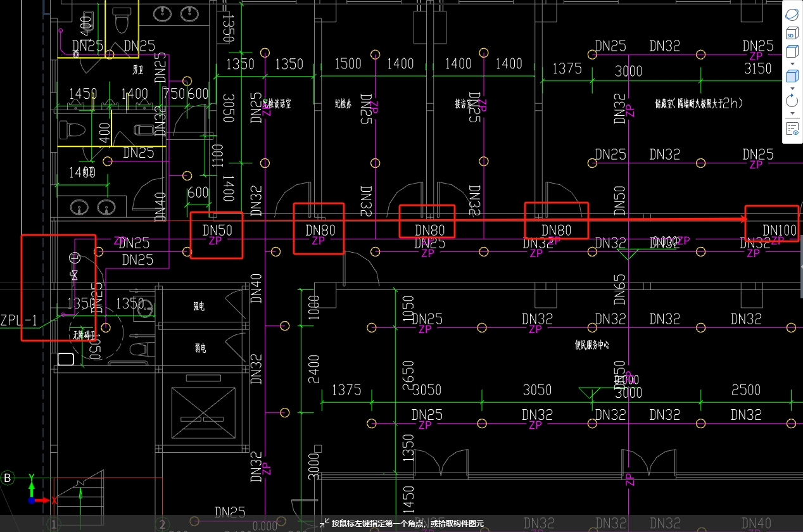Click the 2400 vertical dimension text
This screenshot has width=803, height=532.
[313, 370]
